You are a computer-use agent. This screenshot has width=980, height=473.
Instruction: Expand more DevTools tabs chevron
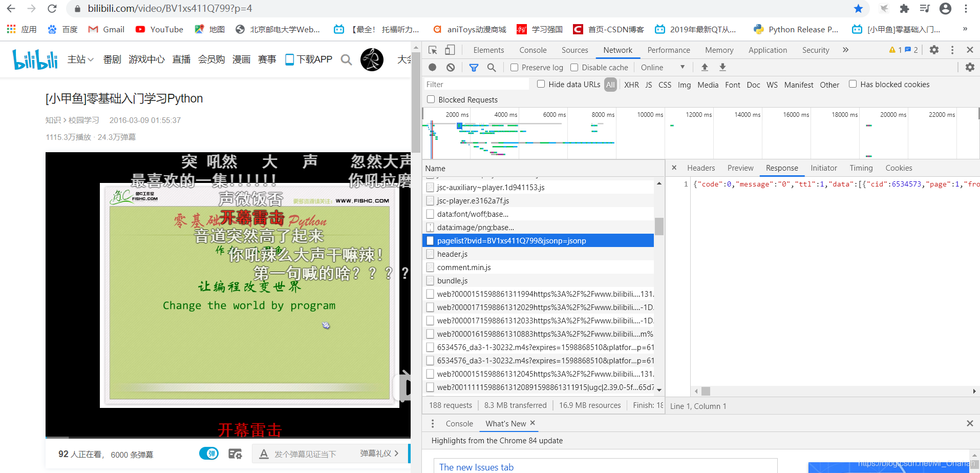point(845,50)
